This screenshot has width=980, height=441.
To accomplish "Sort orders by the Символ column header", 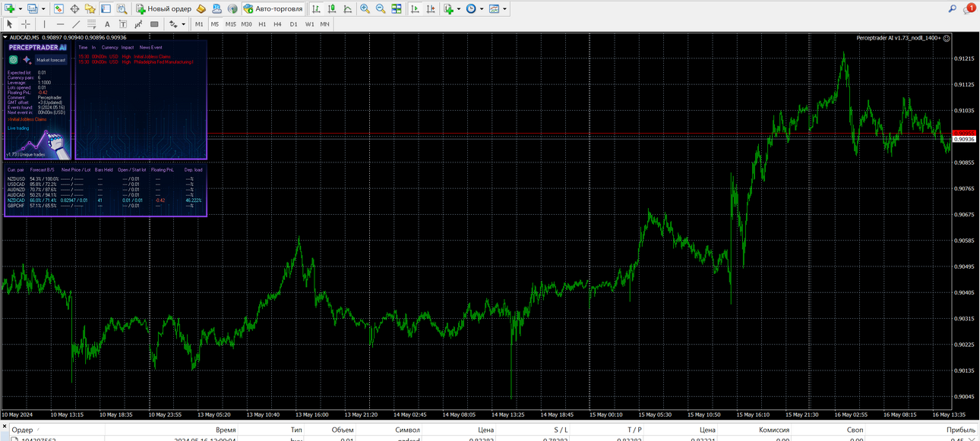I will coord(407,430).
